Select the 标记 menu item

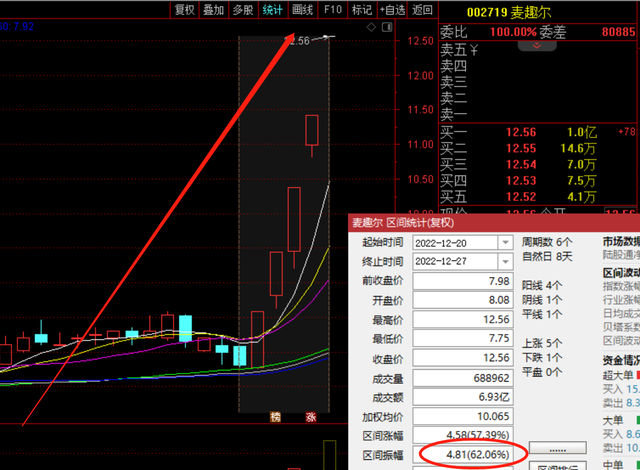[362, 10]
